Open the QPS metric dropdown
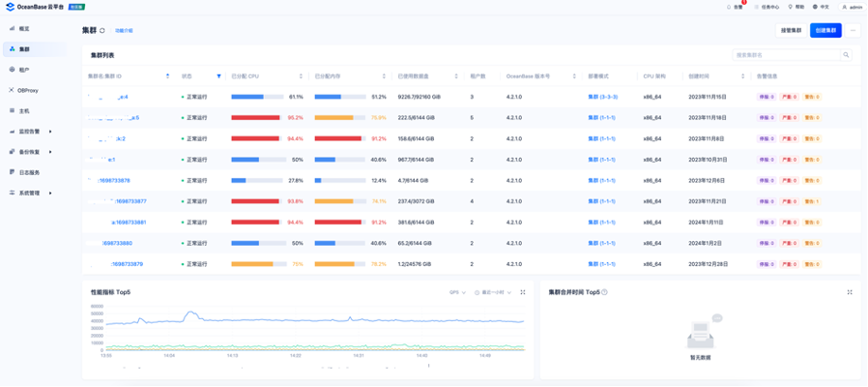 457,292
